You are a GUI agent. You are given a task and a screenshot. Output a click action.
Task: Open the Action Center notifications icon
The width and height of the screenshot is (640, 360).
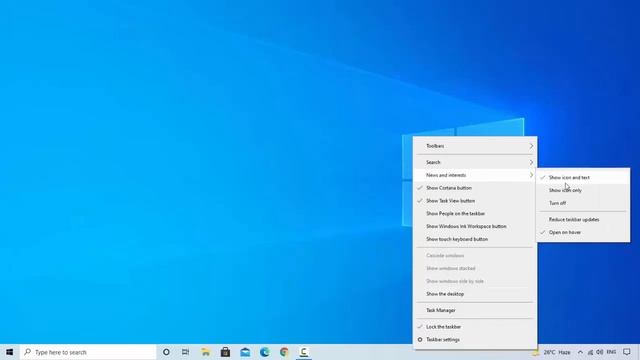click(627, 352)
